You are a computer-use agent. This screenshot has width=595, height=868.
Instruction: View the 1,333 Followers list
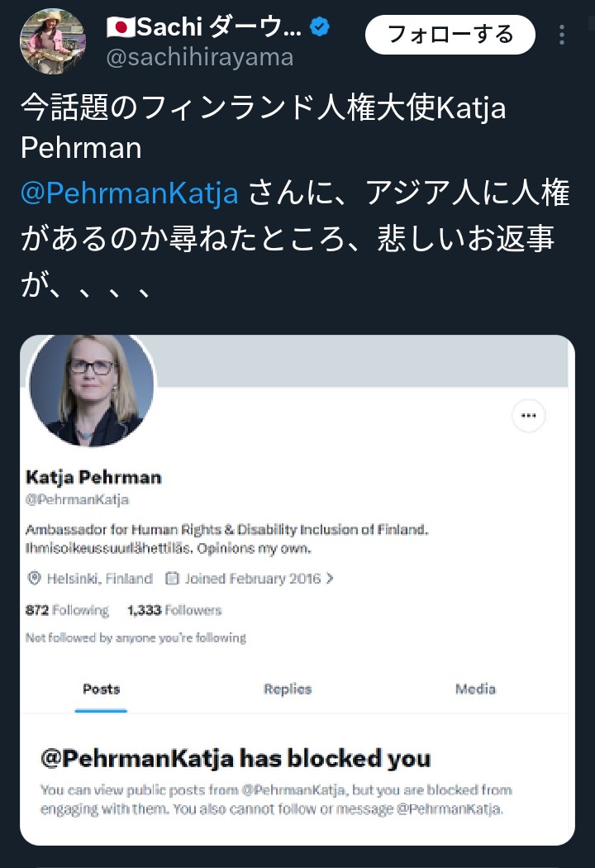pos(174,610)
